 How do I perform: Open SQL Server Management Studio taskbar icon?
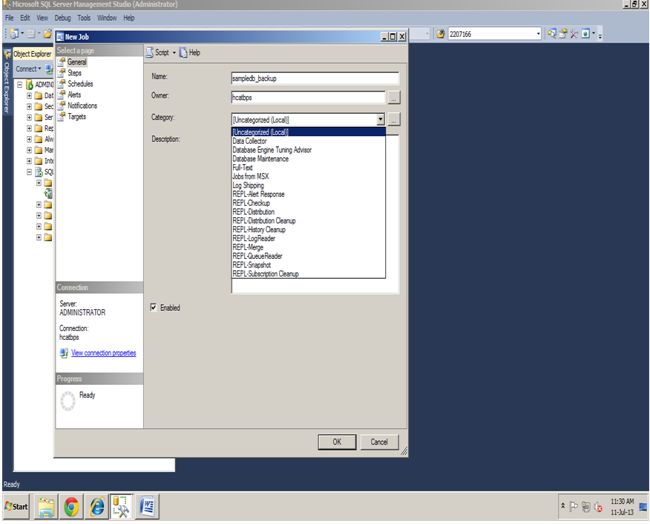(x=121, y=507)
